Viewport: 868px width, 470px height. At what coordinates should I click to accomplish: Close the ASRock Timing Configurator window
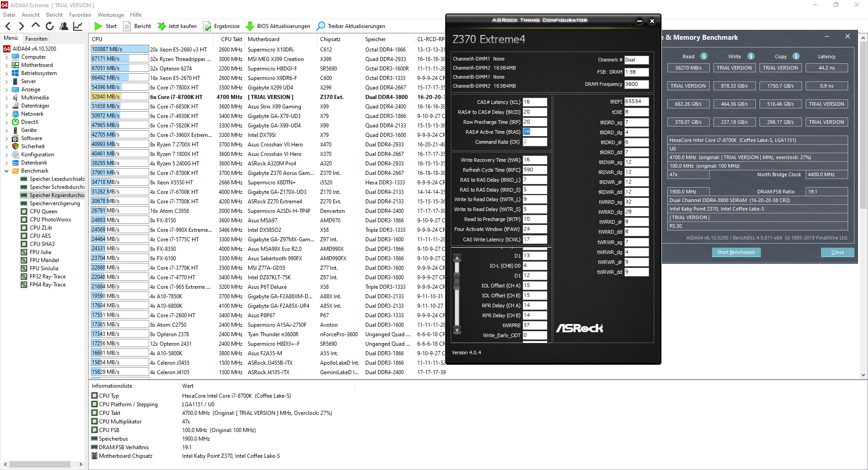652,21
